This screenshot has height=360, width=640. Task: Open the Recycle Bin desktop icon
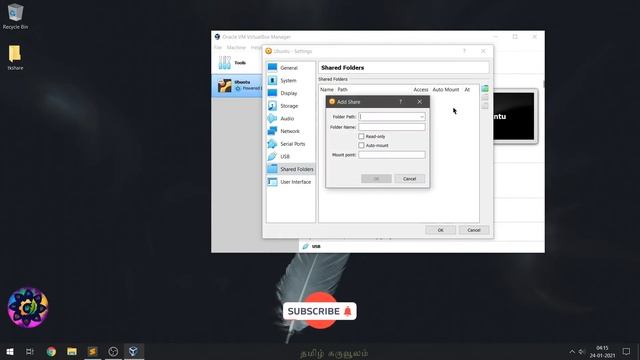(15, 17)
